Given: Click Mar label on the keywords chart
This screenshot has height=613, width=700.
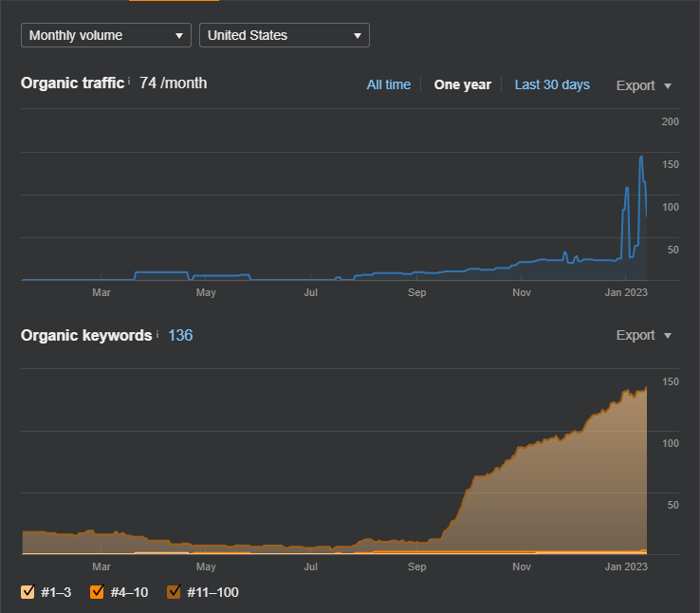Looking at the screenshot, I should pos(101,567).
